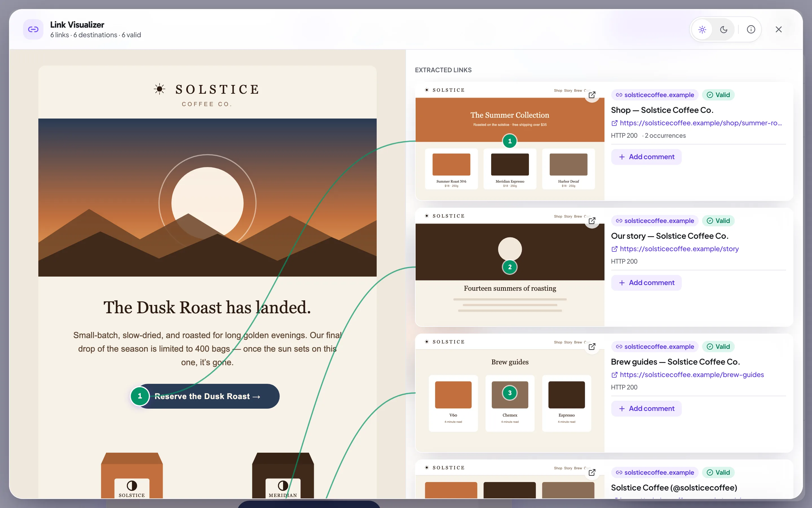Click Valid badge on @solsticecoffee card
The image size is (812, 508).
click(x=718, y=472)
